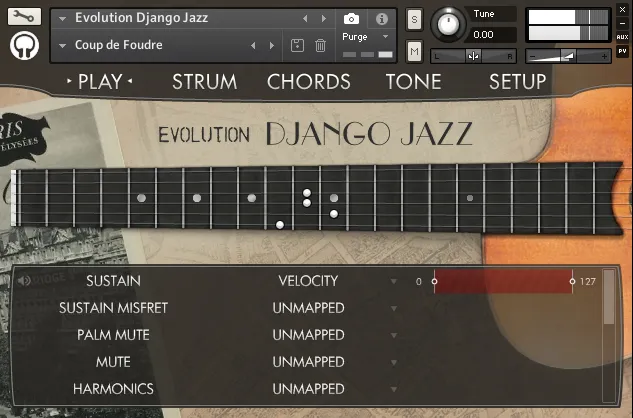Select next snapshot arrow
633x418 pixels.
coord(272,46)
